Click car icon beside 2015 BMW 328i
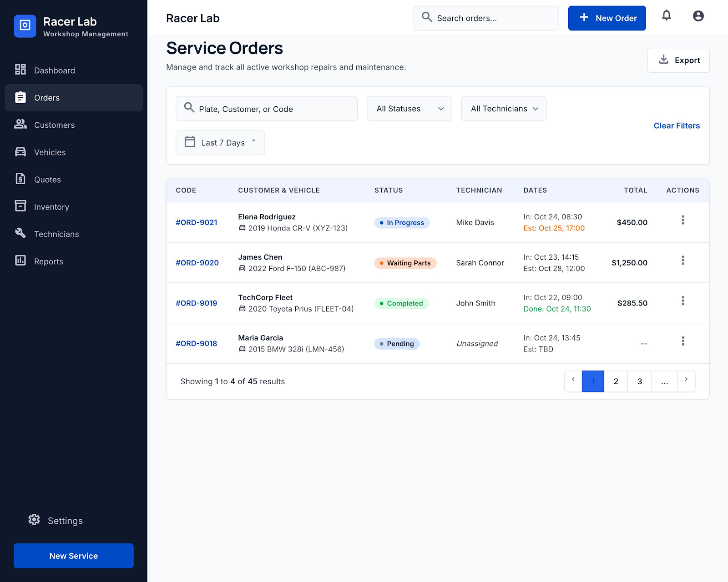This screenshot has height=582, width=728. tap(242, 349)
